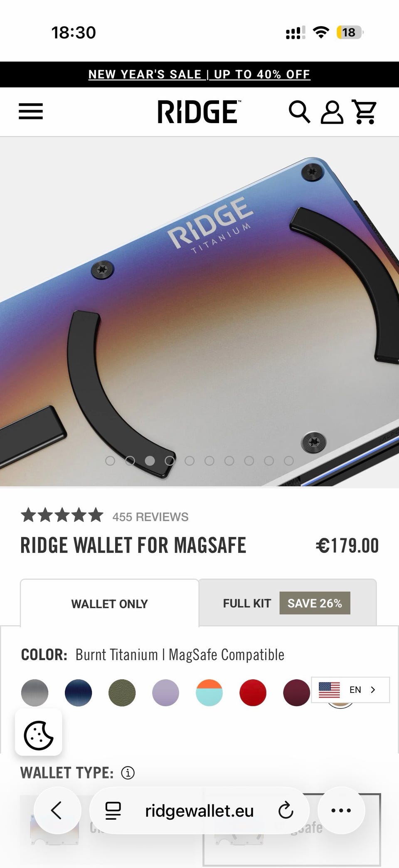
Task: Switch to the Wallet Only tab
Action: (x=109, y=603)
